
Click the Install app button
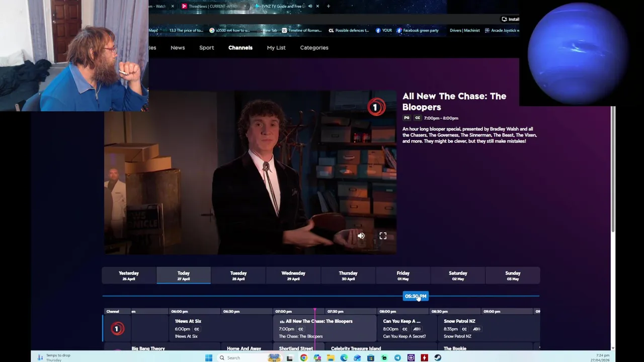[510, 19]
